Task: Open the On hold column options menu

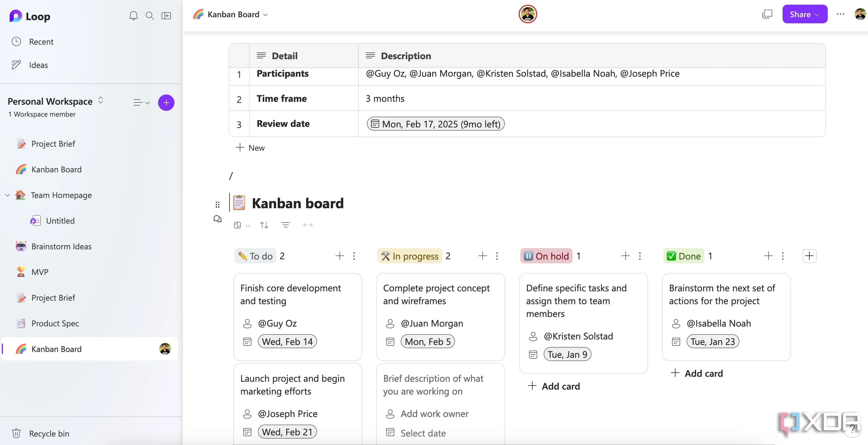Action: tap(640, 256)
